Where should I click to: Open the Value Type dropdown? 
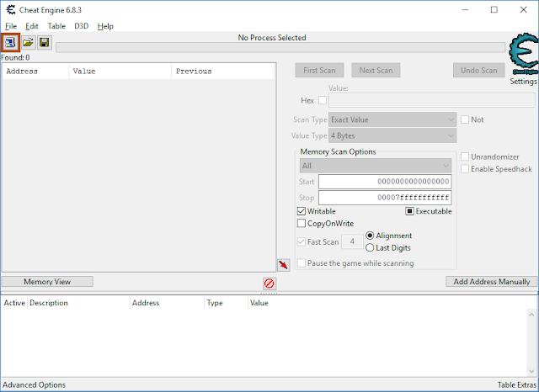[392, 136]
